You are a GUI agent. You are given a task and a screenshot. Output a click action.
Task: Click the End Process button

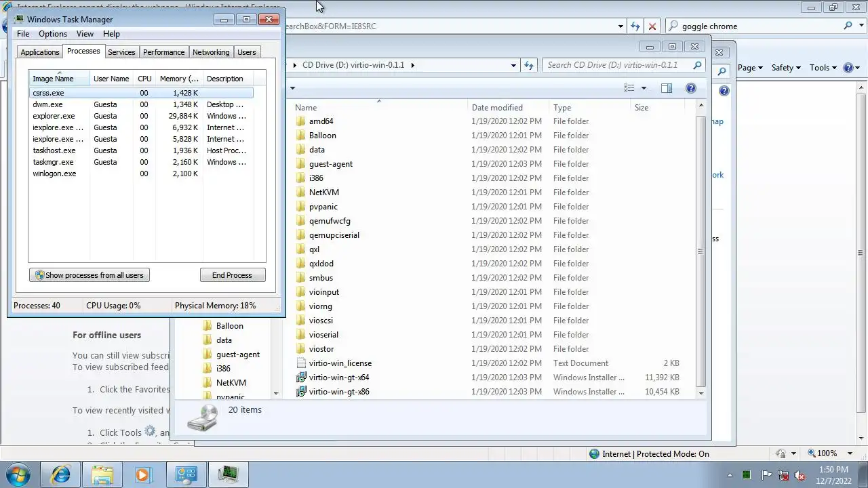(x=232, y=275)
